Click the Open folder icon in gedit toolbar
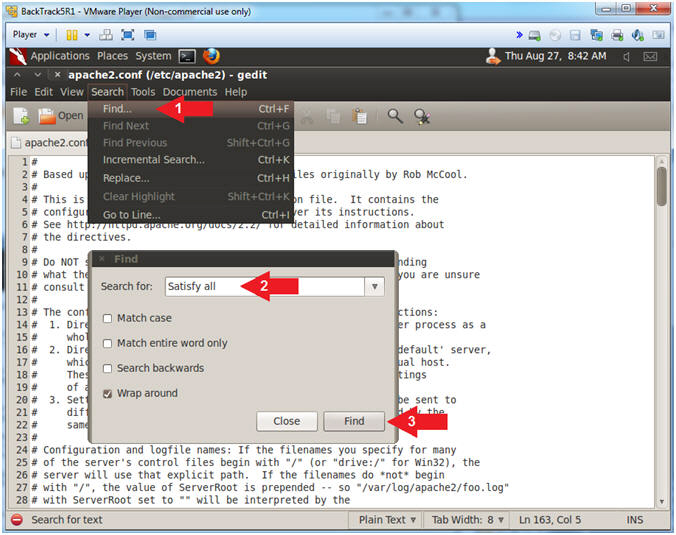The width and height of the screenshot is (676, 535). (x=47, y=116)
